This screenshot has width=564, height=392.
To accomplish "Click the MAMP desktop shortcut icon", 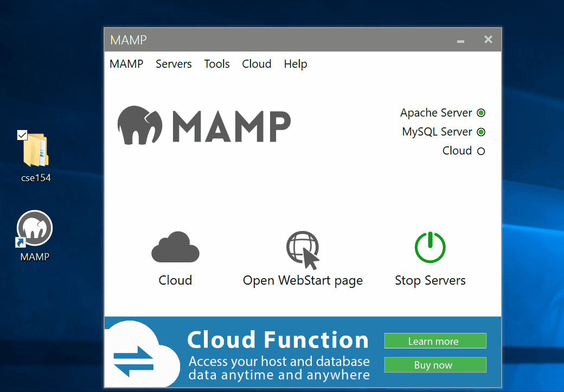I will click(35, 228).
